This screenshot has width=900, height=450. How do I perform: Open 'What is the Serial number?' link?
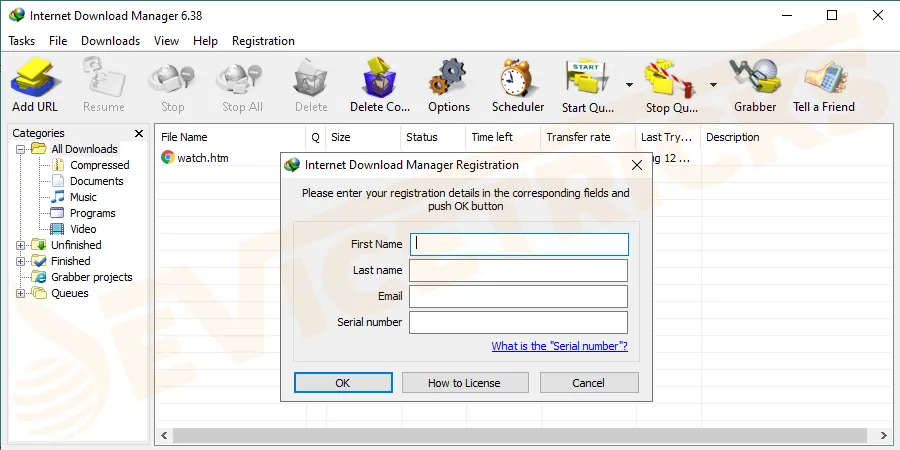[560, 346]
